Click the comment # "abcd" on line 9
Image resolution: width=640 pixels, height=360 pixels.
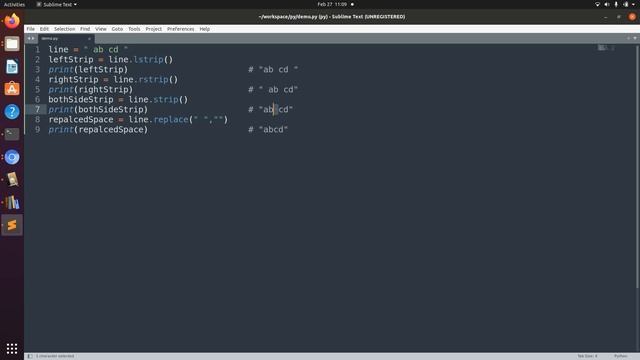[268, 129]
